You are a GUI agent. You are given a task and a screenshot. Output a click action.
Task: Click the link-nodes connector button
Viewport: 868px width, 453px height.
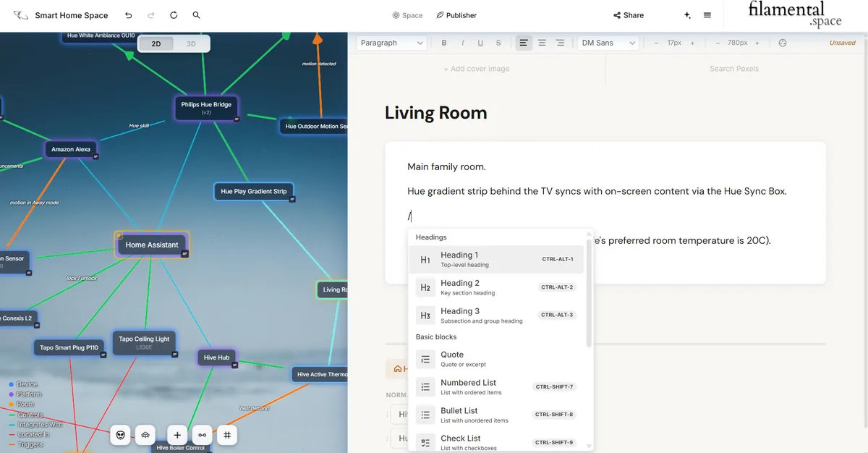point(203,435)
